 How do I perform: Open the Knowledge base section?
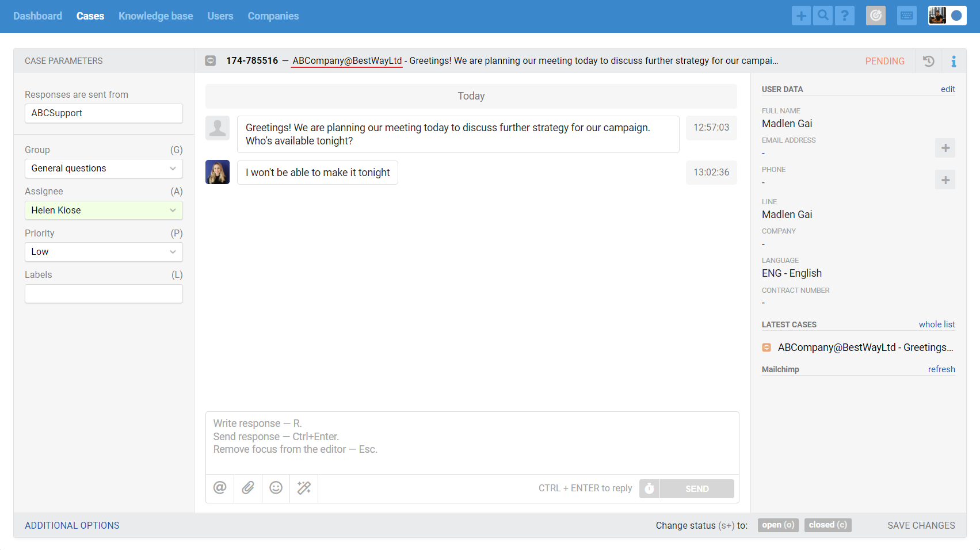pos(155,16)
